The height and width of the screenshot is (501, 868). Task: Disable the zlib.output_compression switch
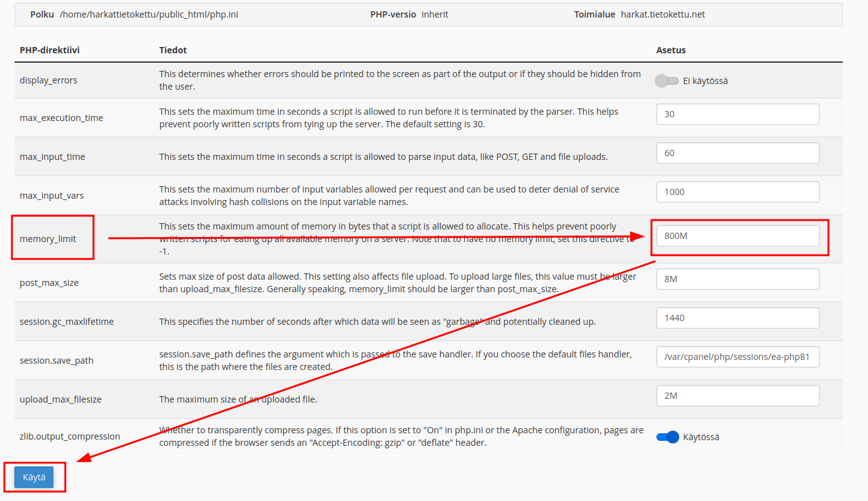point(667,437)
